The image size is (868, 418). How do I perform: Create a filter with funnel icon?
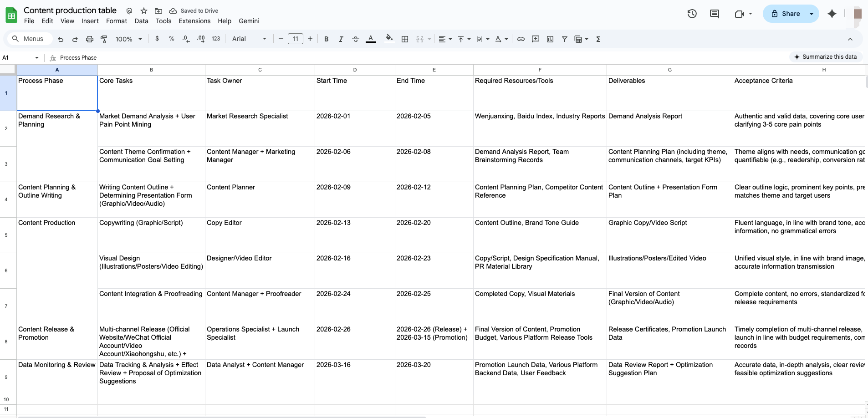point(565,39)
